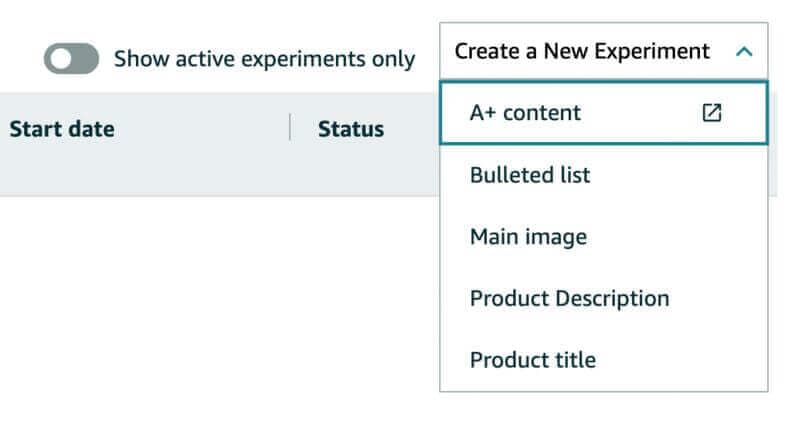Click the empty table area below Start date
The width and height of the screenshot is (800, 430).
pyautogui.click(x=100, y=290)
